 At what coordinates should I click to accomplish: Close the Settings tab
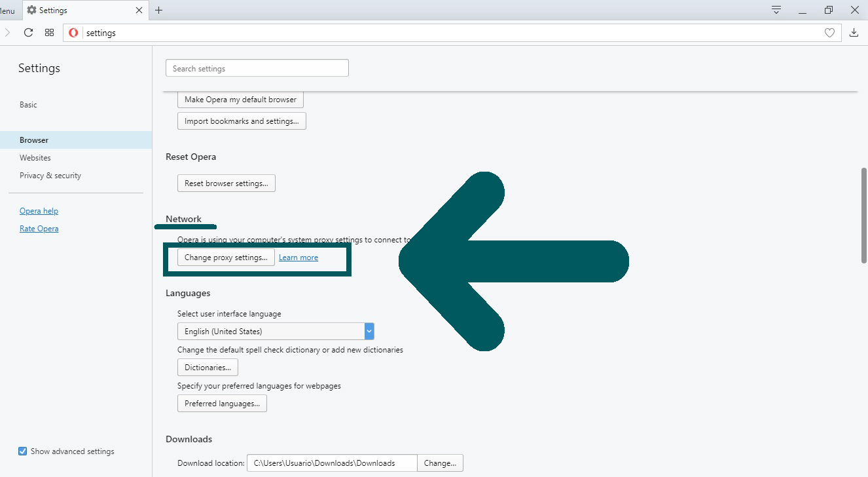[x=139, y=10]
